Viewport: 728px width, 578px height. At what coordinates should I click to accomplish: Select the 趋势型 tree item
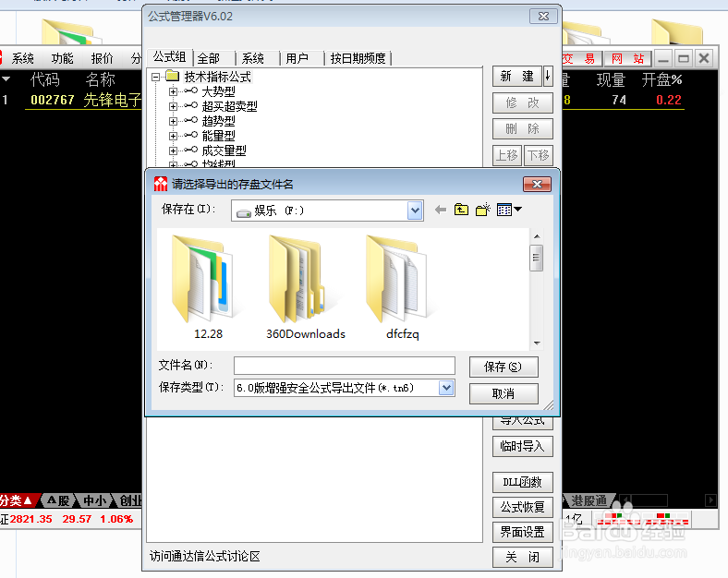[x=218, y=121]
